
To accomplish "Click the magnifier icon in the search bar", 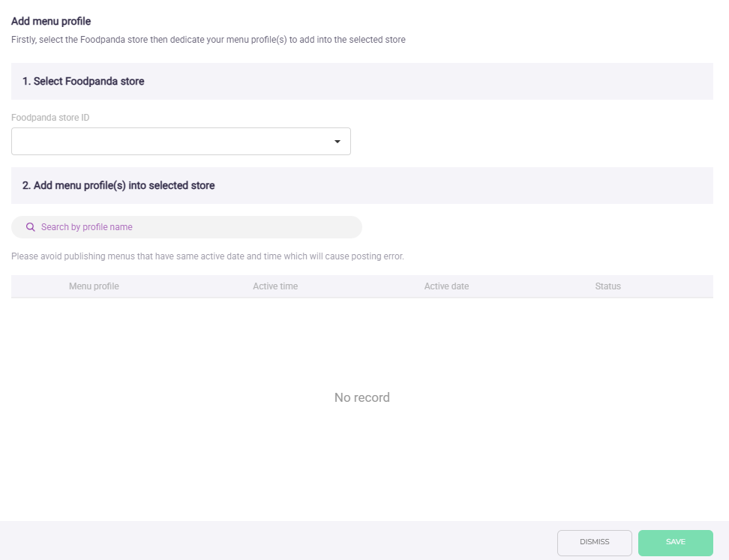I will click(x=31, y=227).
